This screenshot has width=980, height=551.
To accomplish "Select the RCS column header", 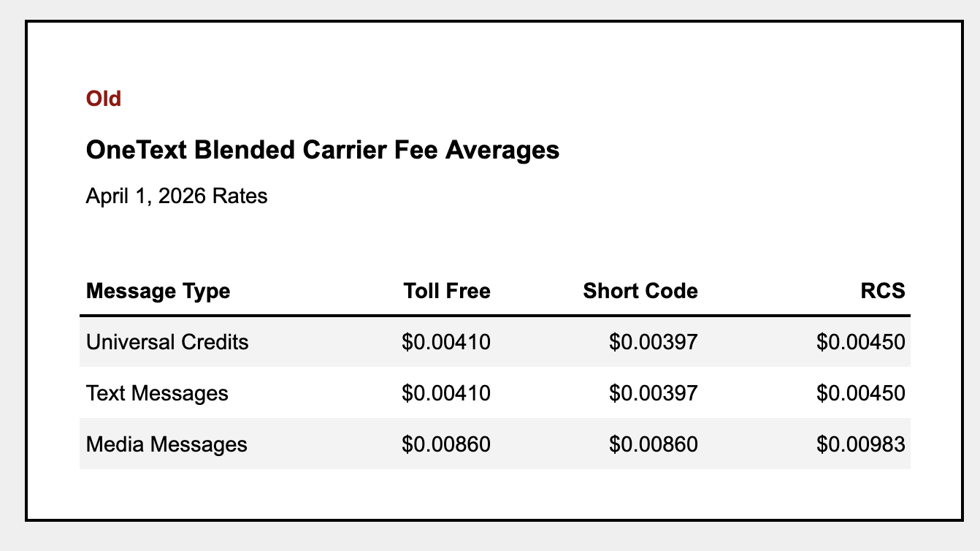I will coord(882,292).
